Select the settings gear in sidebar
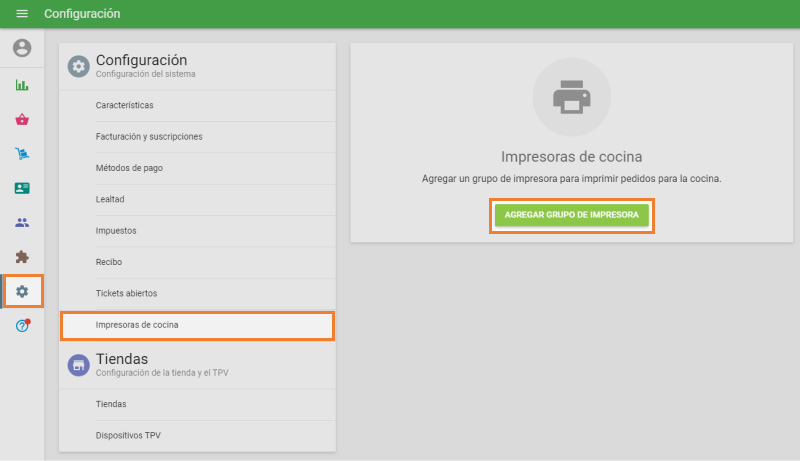800x461 pixels. click(x=22, y=291)
